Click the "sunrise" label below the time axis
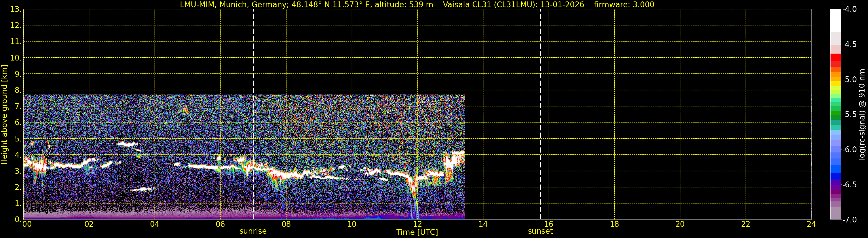 click(253, 231)
